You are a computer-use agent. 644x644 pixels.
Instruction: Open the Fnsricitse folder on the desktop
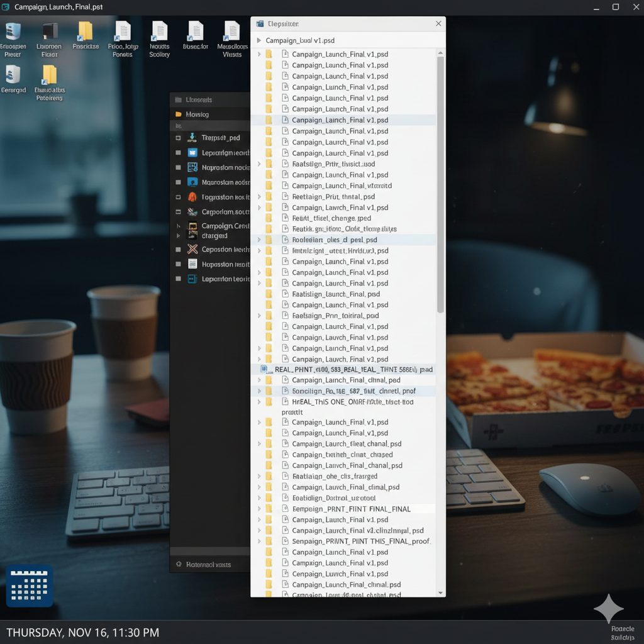click(86, 32)
